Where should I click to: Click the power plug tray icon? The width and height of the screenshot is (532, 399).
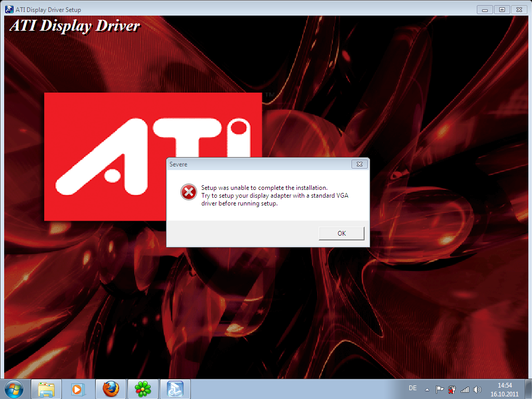click(x=452, y=390)
